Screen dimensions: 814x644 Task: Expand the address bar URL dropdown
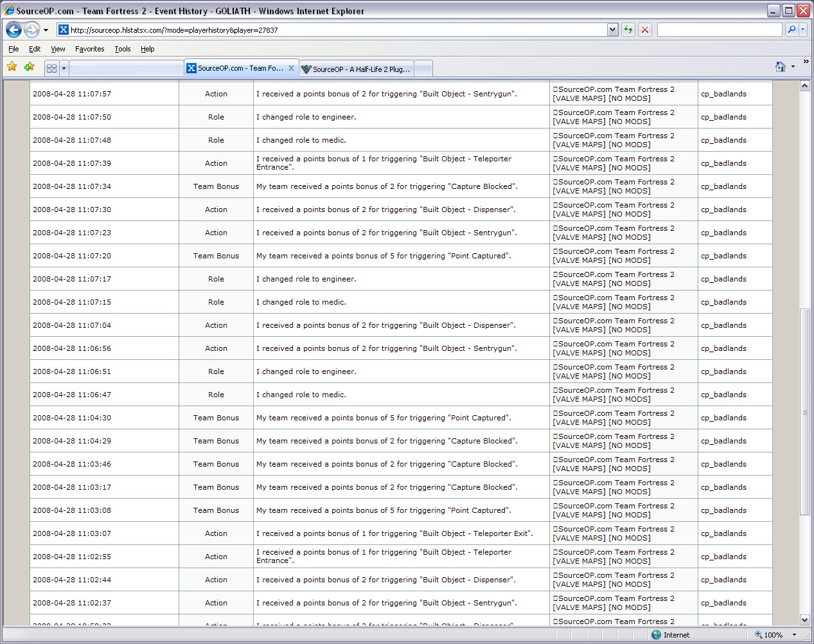click(612, 30)
